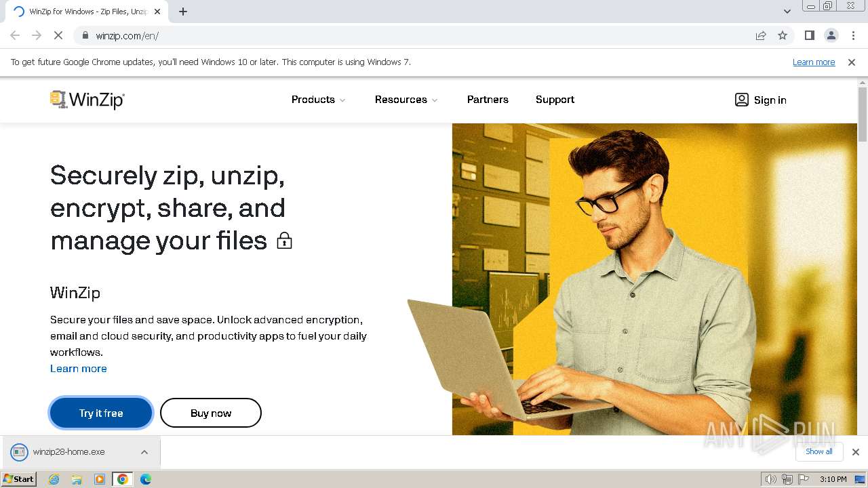Launch Internet Explorer from taskbar
Image resolution: width=868 pixels, height=488 pixels.
point(54,479)
